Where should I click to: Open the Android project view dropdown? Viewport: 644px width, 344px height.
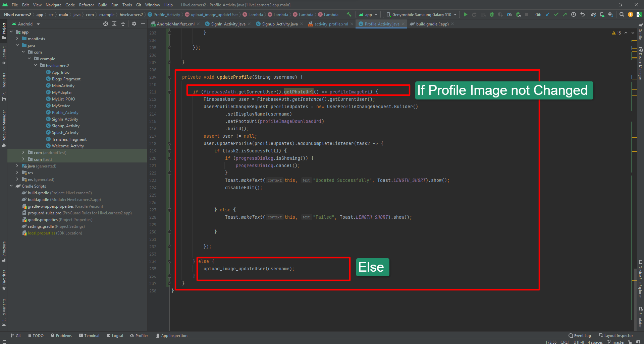coord(26,24)
